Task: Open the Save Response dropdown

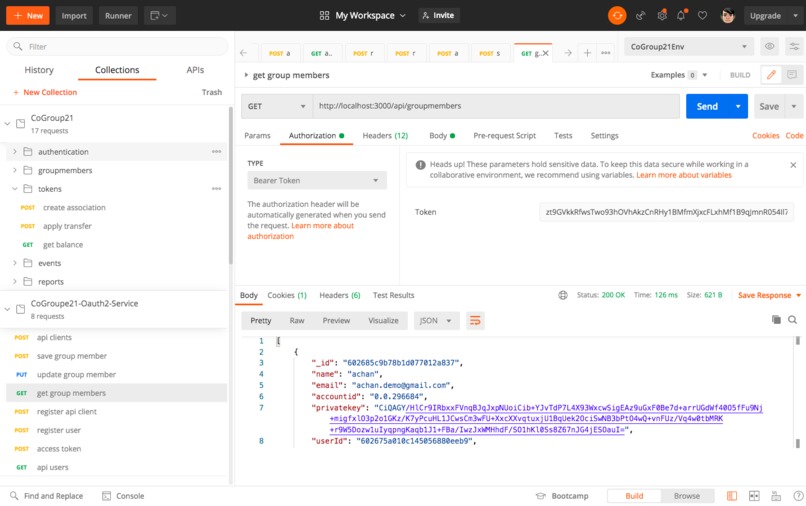Action: coord(770,295)
